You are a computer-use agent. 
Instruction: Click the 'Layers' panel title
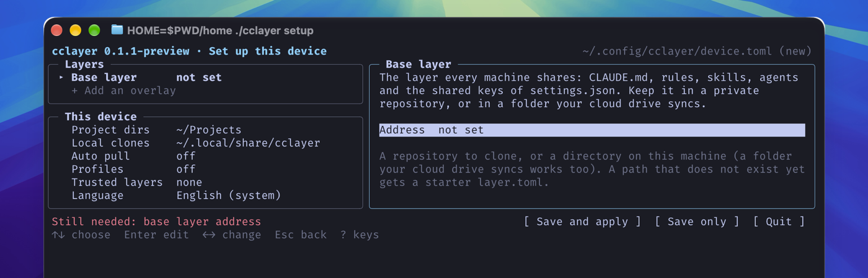coord(84,65)
